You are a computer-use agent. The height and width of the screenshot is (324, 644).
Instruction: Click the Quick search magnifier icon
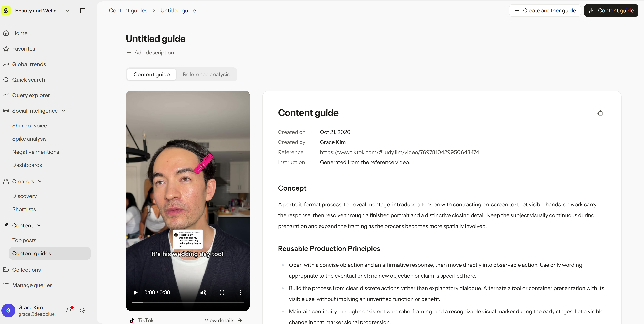[x=6, y=80]
